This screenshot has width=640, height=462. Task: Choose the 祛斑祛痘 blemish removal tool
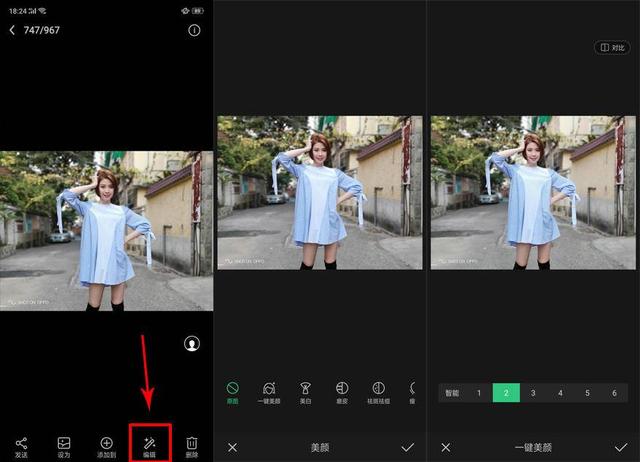[378, 391]
